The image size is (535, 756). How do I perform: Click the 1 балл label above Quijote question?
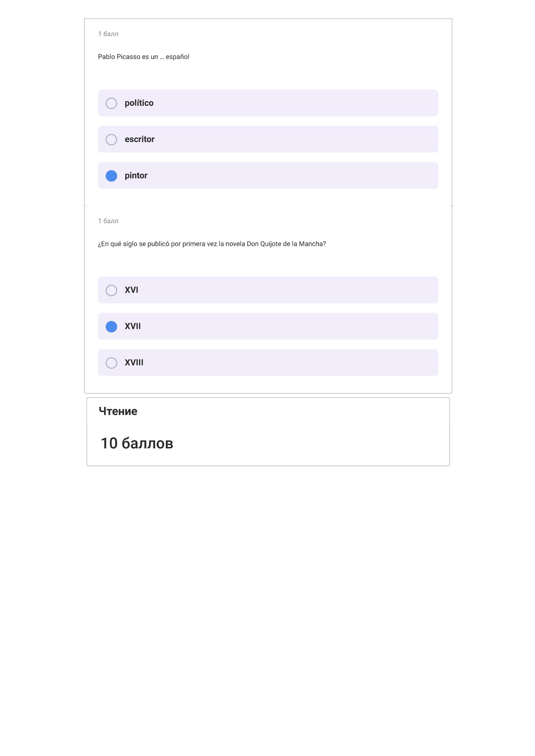click(x=108, y=221)
